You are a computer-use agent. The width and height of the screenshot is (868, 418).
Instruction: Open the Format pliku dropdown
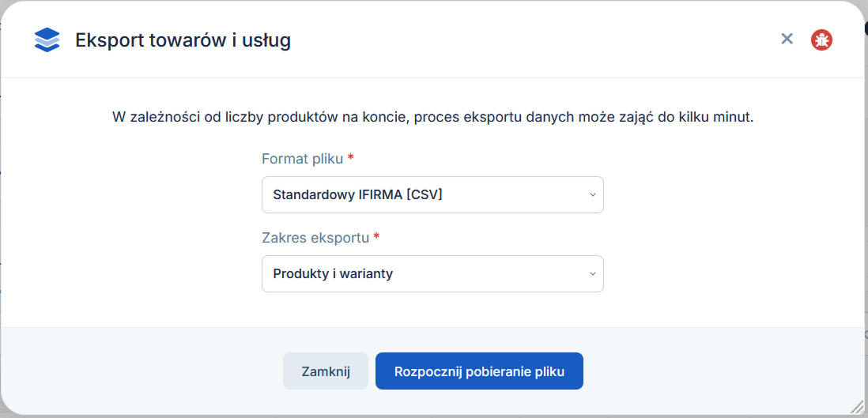coord(432,194)
